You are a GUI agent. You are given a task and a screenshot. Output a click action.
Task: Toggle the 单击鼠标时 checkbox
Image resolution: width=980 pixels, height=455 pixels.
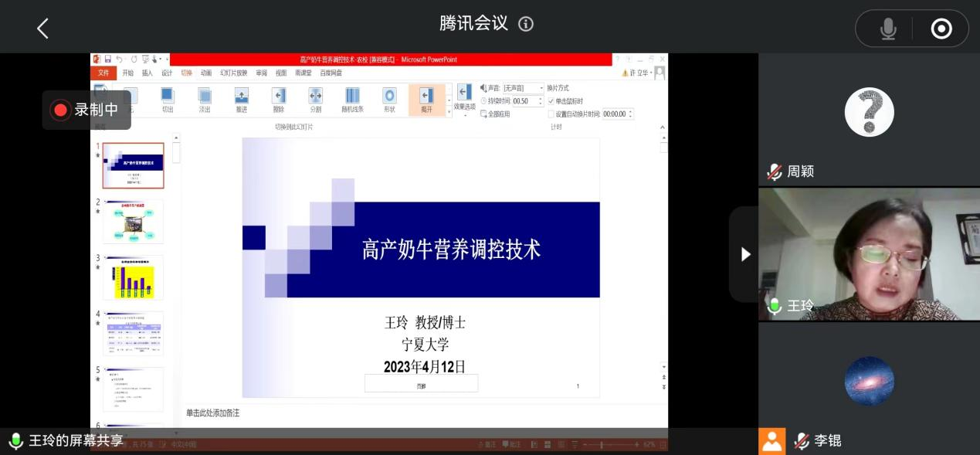click(x=551, y=101)
